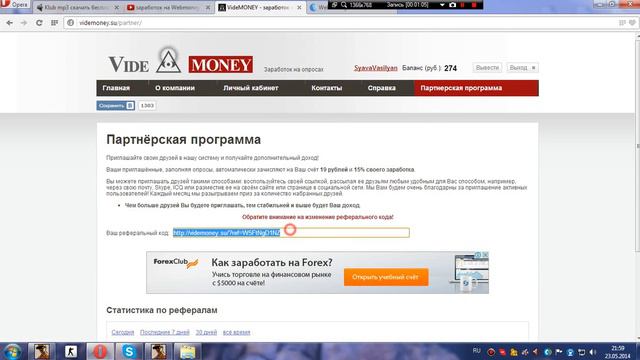Open the Speed Dial grid icon
The height and width of the screenshot is (360, 640).
pos(54,23)
